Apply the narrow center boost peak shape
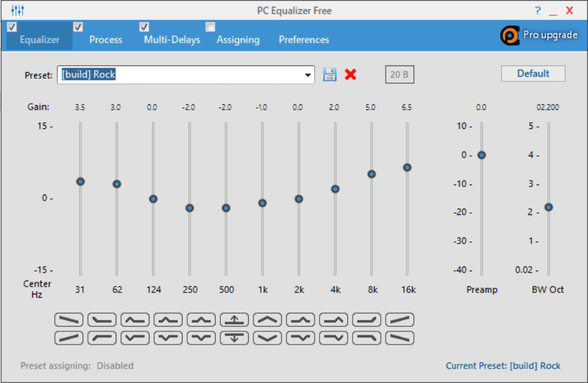588x383 pixels. pyautogui.click(x=201, y=320)
